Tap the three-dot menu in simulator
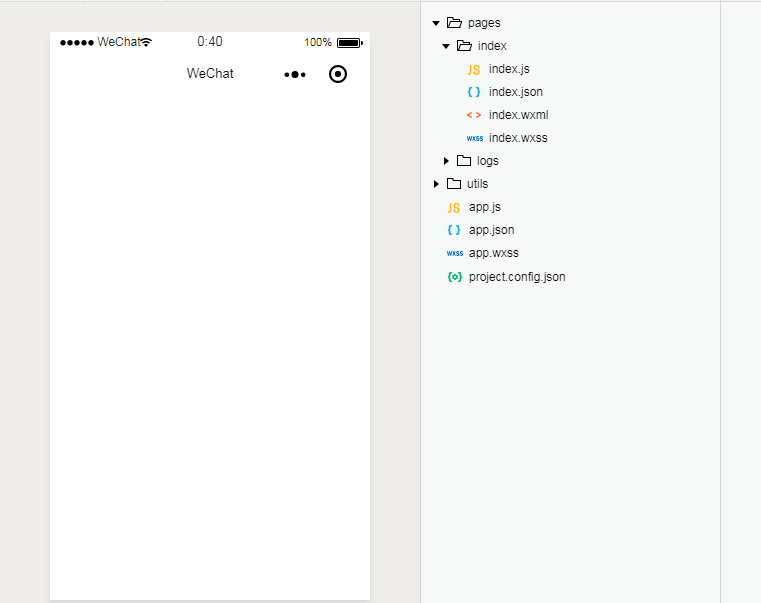This screenshot has height=603, width=761. click(x=295, y=74)
